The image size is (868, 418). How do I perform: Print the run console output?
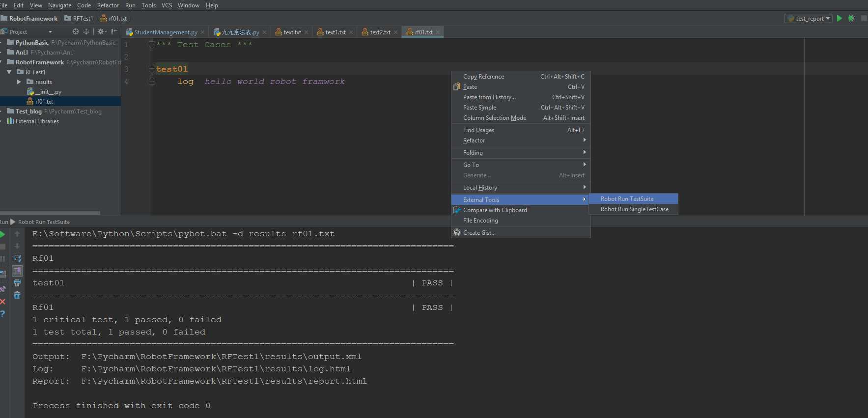pos(17,283)
